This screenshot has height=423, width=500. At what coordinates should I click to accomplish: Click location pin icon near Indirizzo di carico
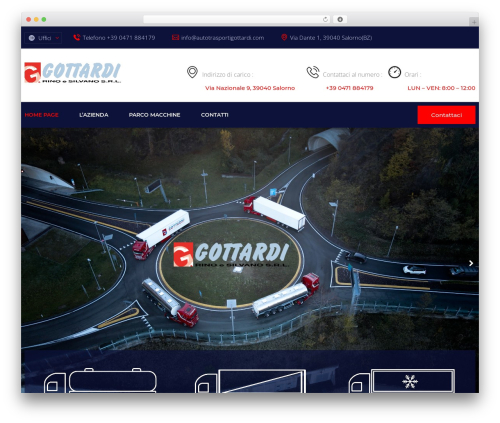click(192, 72)
